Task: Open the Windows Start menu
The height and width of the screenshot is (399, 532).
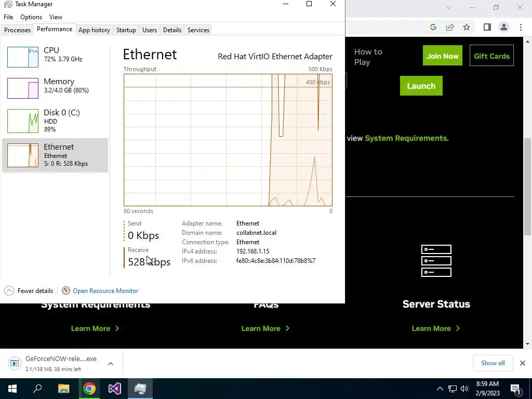Action: (x=12, y=389)
